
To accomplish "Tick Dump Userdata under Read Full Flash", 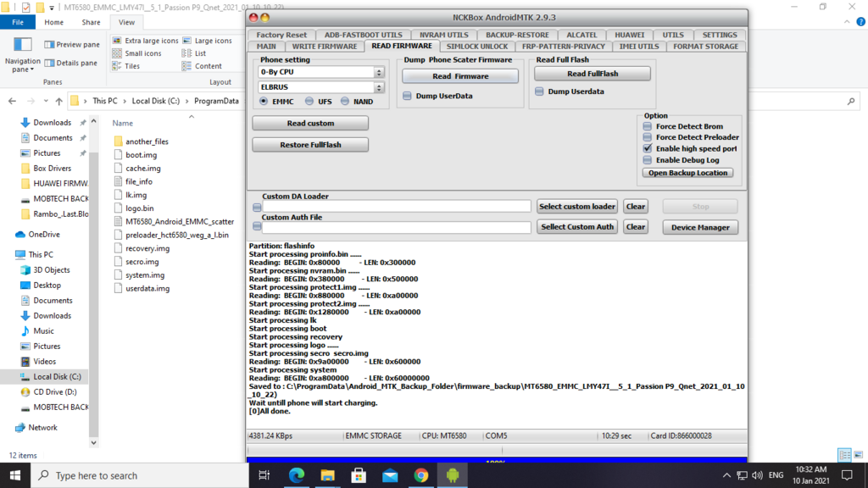I will pos(539,91).
